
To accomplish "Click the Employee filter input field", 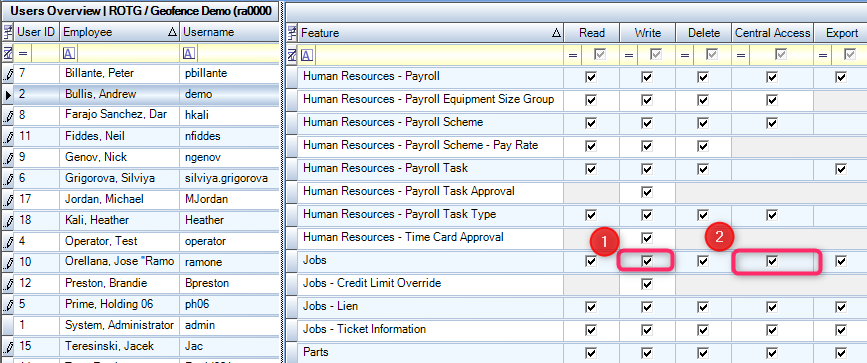I will (x=127, y=54).
